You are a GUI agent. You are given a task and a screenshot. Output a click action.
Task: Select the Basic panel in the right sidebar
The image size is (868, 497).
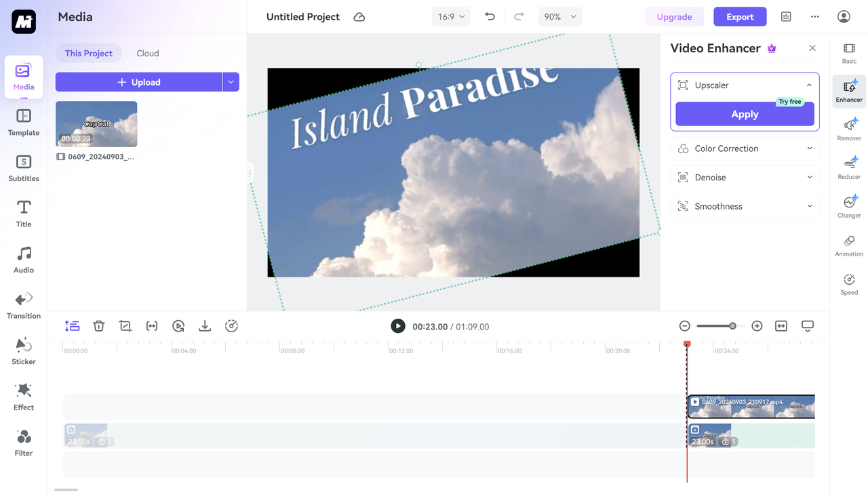click(x=848, y=52)
